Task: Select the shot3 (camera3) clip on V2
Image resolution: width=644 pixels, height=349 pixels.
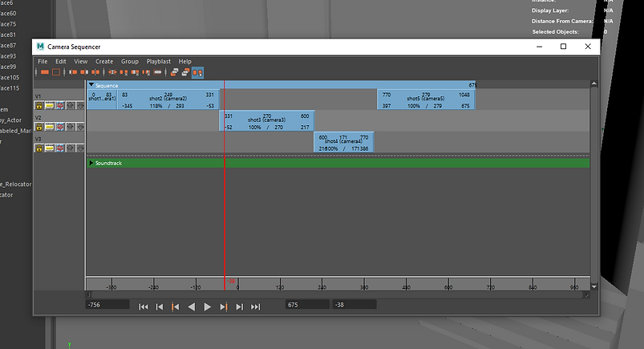Action: (267, 120)
